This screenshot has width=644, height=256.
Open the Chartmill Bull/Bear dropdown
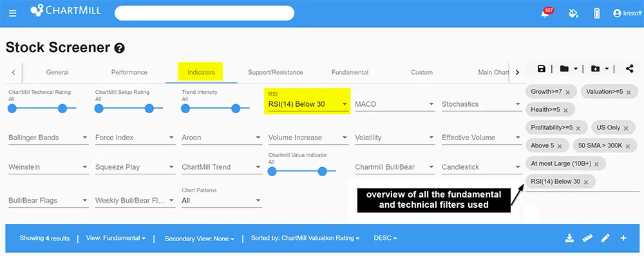(x=395, y=167)
